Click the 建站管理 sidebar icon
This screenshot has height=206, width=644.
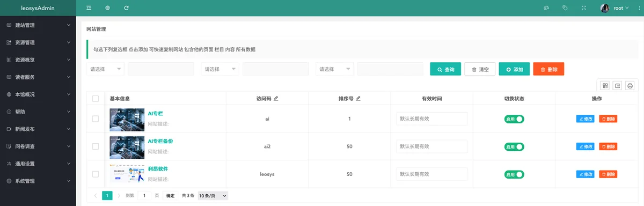click(9, 25)
